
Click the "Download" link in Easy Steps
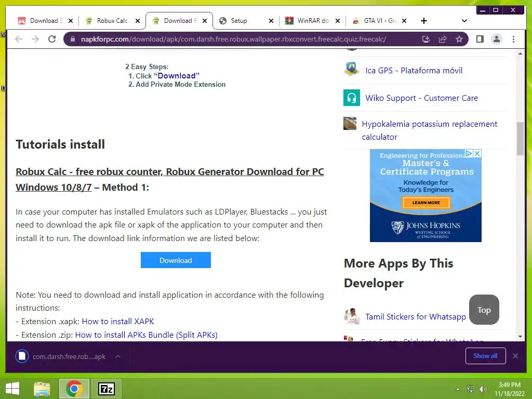177,76
